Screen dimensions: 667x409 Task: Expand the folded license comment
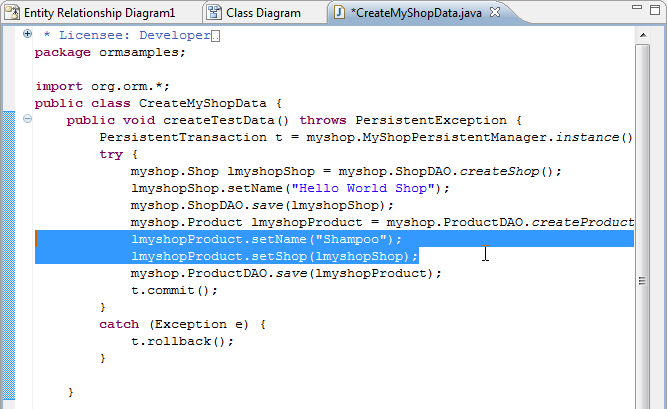click(x=27, y=34)
